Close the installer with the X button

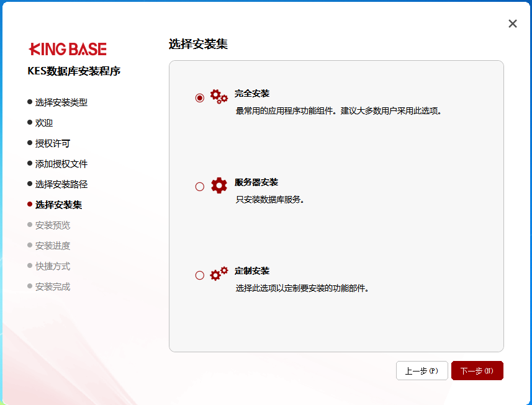[513, 24]
